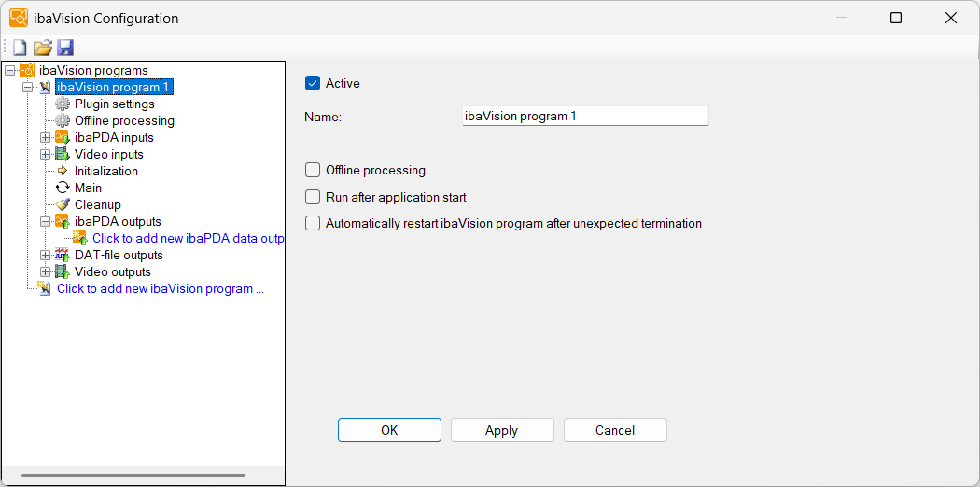
Task: Select 'DAT-file outputs' tree label
Action: [119, 256]
